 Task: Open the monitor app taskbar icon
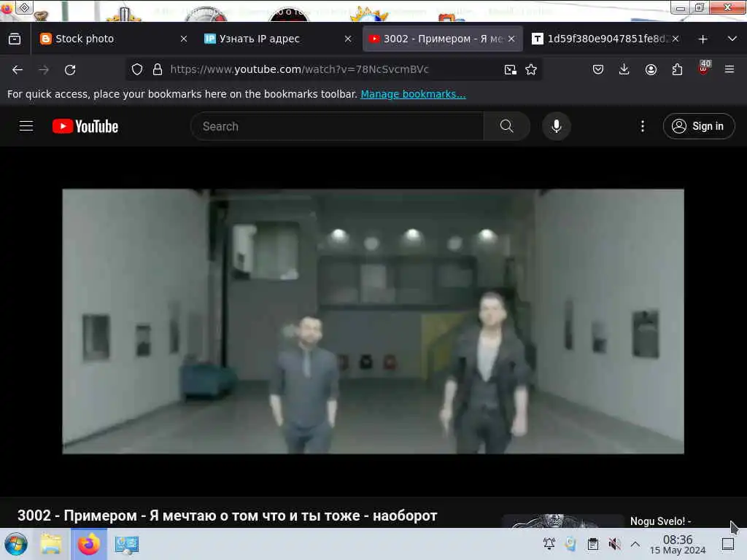pos(127,544)
